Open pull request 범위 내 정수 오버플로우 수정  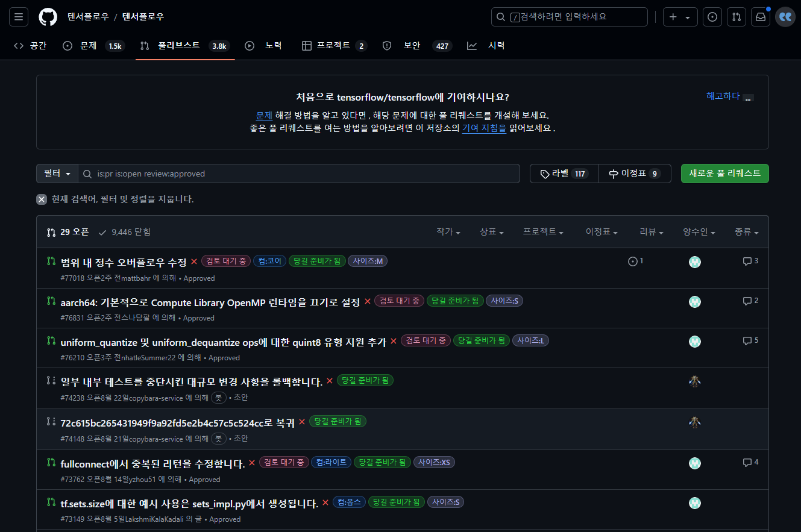pos(124,262)
